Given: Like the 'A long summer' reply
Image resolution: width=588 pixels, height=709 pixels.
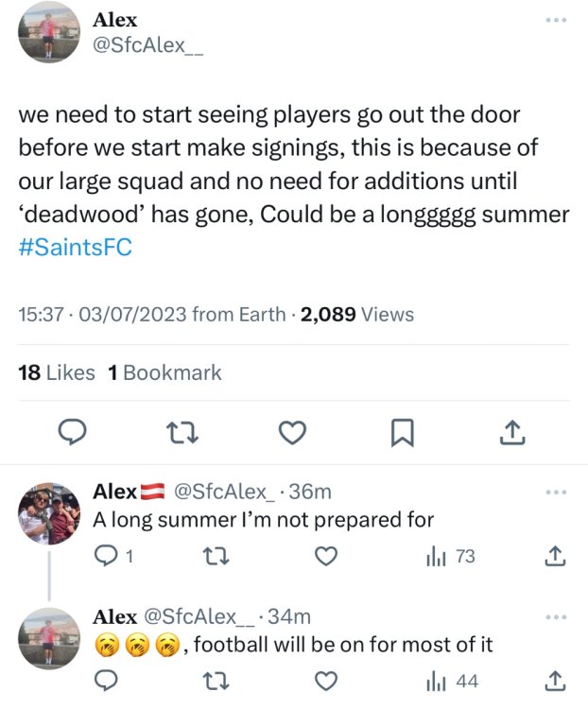Looking at the screenshot, I should (x=326, y=556).
